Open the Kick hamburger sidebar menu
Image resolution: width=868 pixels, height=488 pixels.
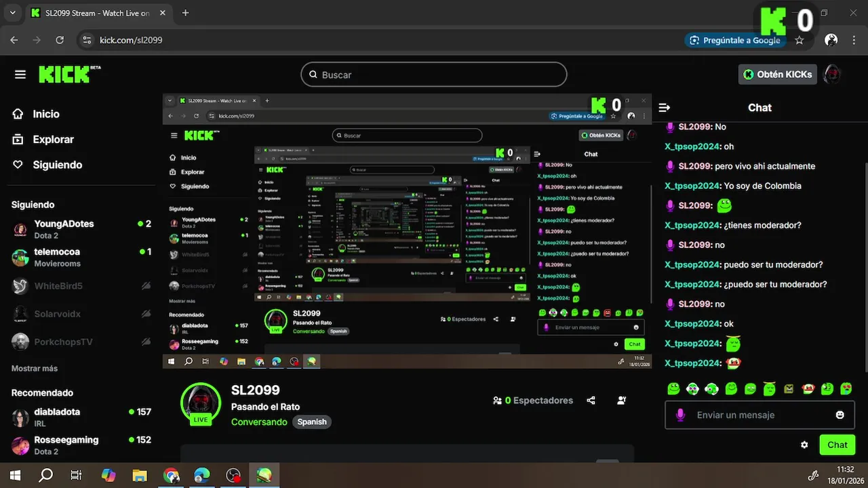20,75
